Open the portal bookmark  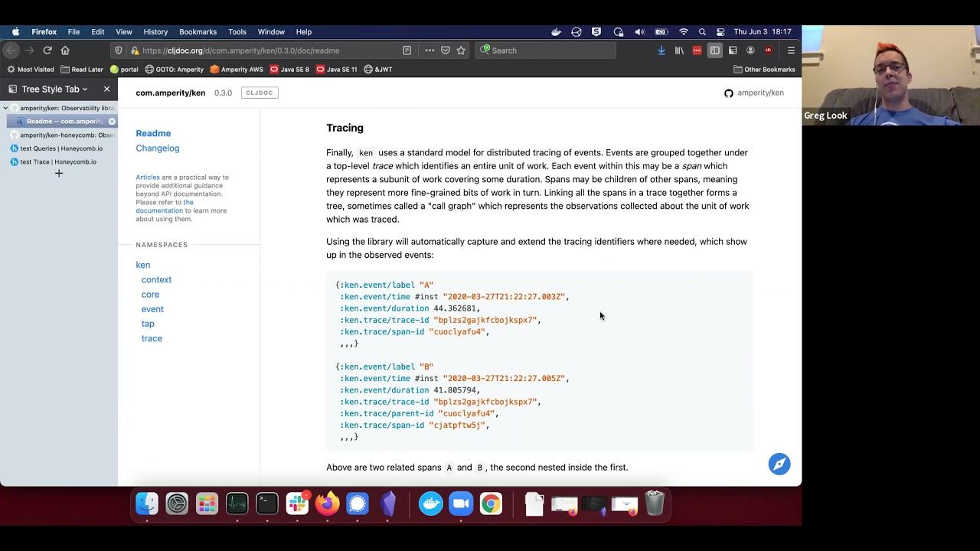(x=124, y=70)
